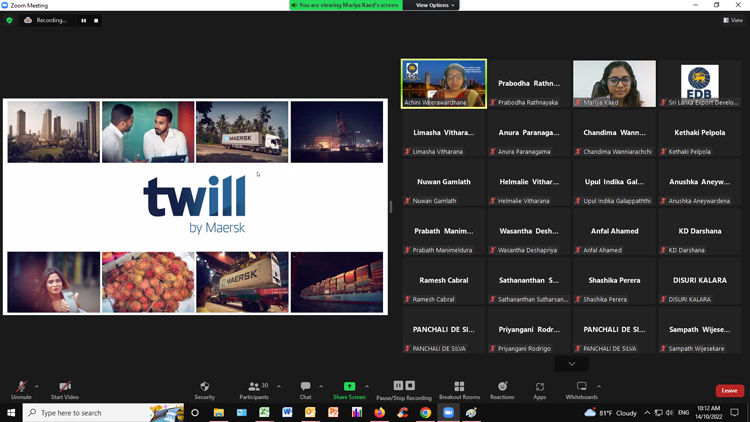Select Anura Paranagama's tile
This screenshot has height=422, width=750.
click(529, 133)
